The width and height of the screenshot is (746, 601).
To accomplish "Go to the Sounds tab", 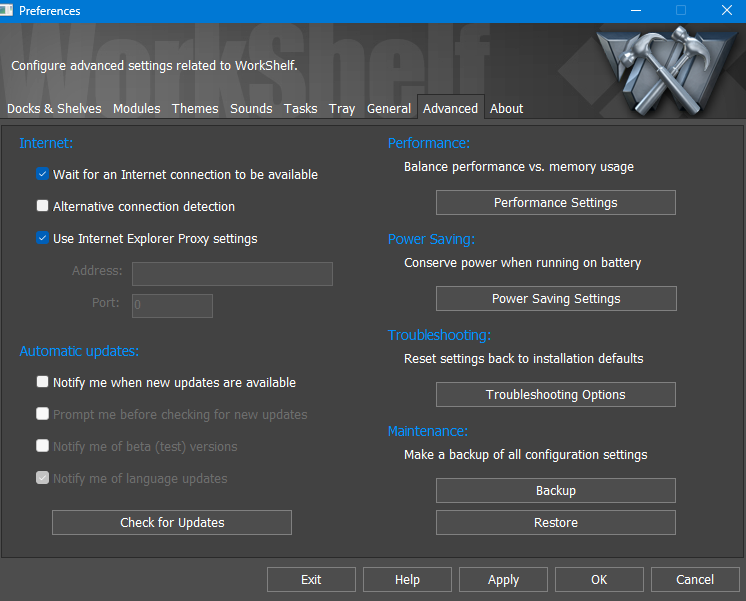I will click(251, 109).
